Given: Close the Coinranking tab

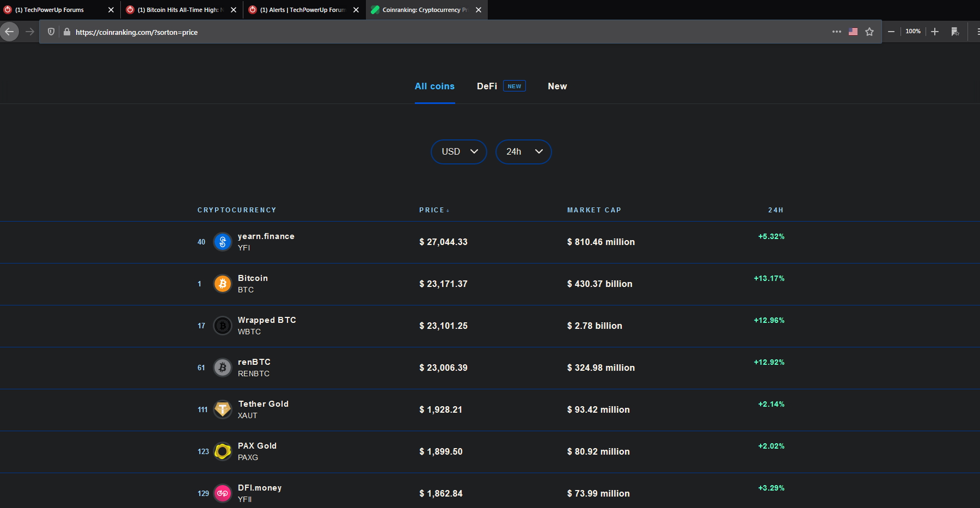Looking at the screenshot, I should click(479, 10).
